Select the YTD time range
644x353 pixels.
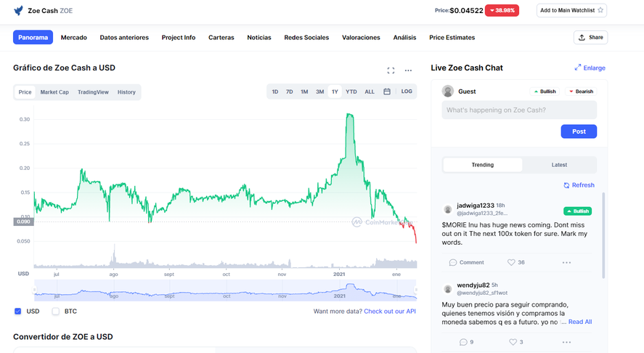(x=351, y=92)
